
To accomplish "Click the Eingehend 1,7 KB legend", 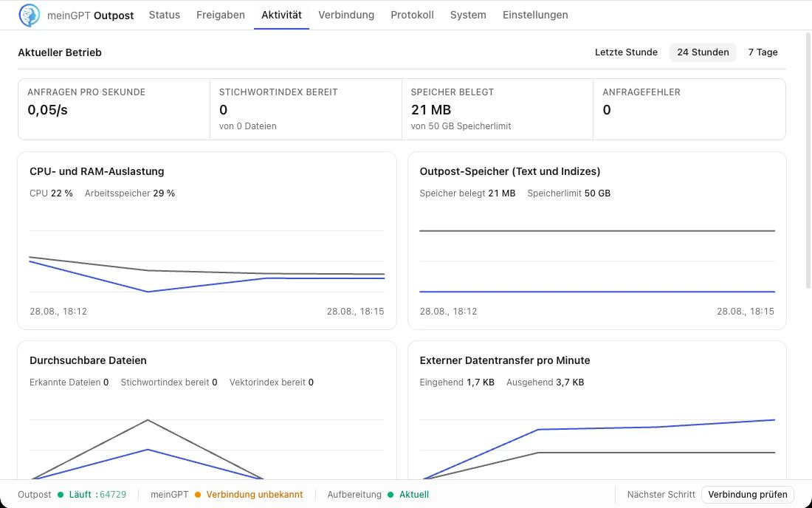I will [x=457, y=382].
